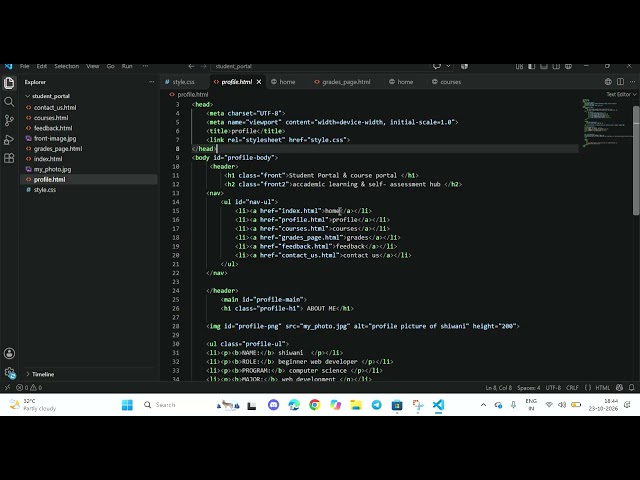The image size is (640, 480).
Task: Click the globe icon in title bar layout controls
Action: pos(568,66)
